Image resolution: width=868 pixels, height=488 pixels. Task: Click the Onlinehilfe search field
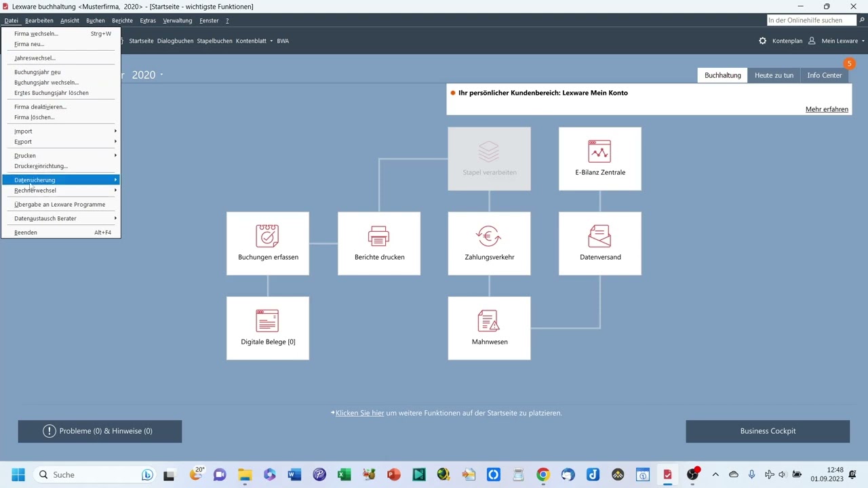pyautogui.click(x=811, y=20)
